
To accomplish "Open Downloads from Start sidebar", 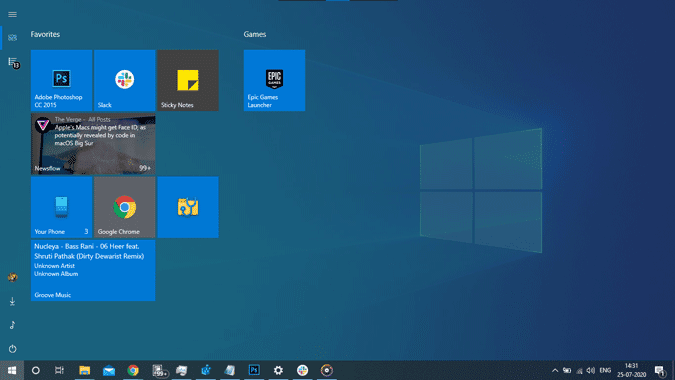I will (12, 301).
